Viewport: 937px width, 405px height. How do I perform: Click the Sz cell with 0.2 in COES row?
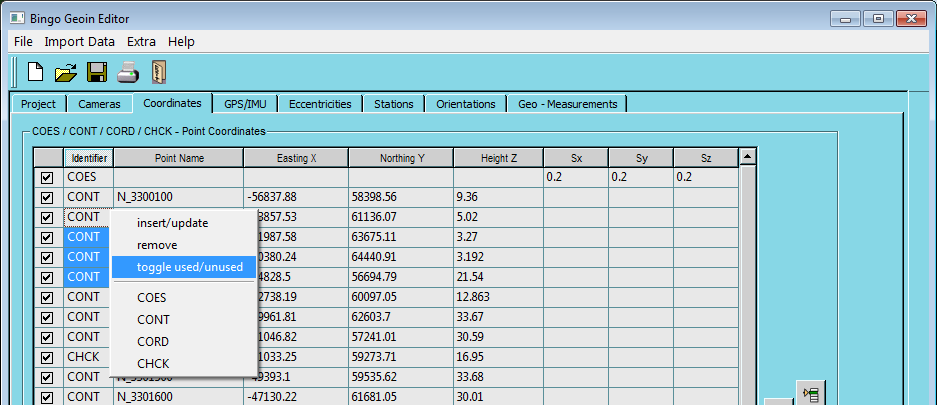click(706, 177)
